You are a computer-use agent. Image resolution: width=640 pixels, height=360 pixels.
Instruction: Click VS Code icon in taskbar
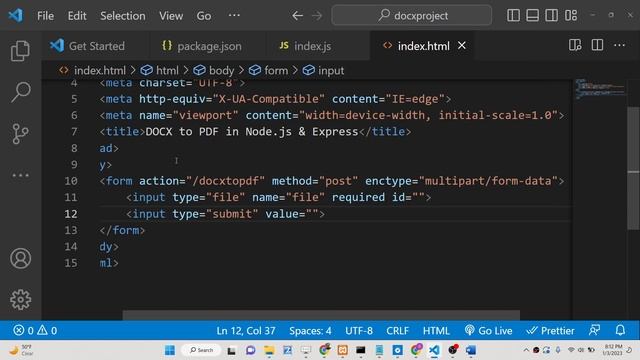pos(434,350)
